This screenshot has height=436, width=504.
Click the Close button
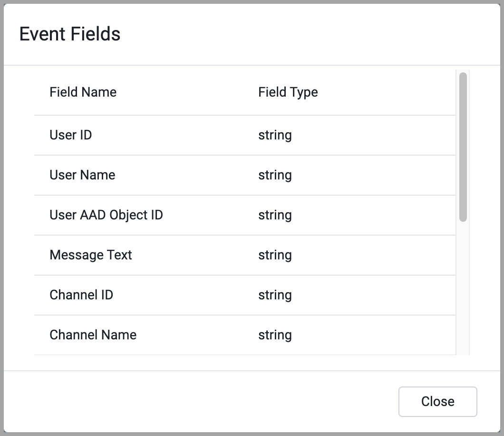click(437, 401)
